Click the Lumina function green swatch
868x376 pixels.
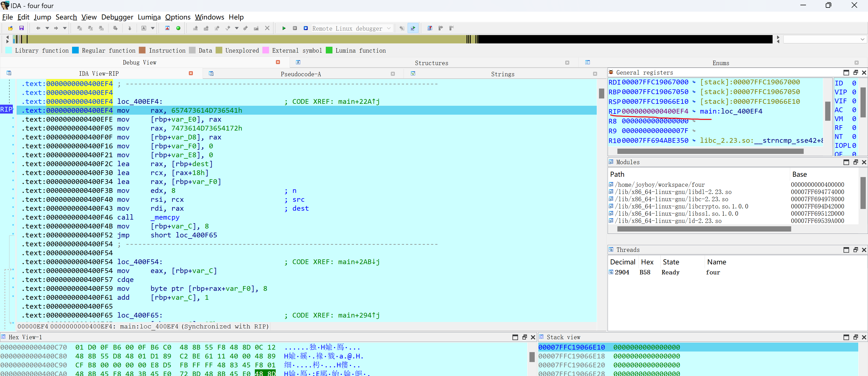[x=329, y=50]
